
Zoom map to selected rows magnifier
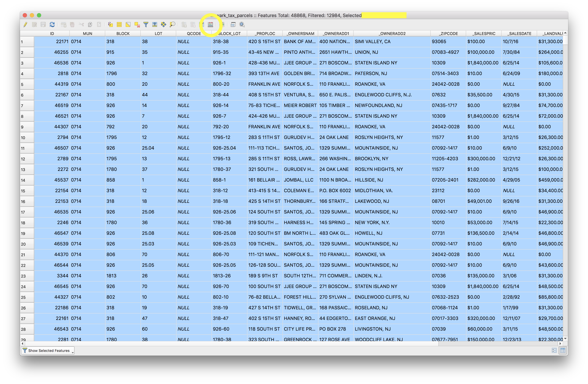tap(172, 24)
